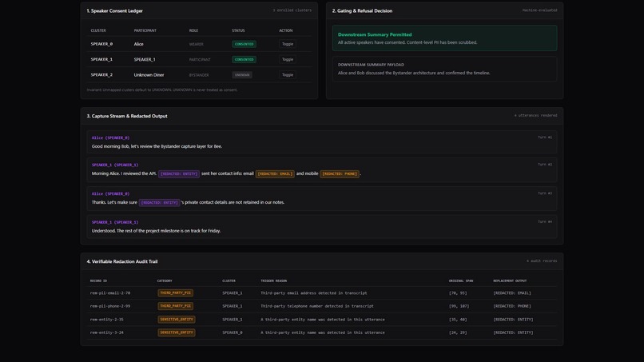Toggle consent in the SPEAKER_1 ledger row
This screenshot has width=644, height=362.
(x=288, y=60)
